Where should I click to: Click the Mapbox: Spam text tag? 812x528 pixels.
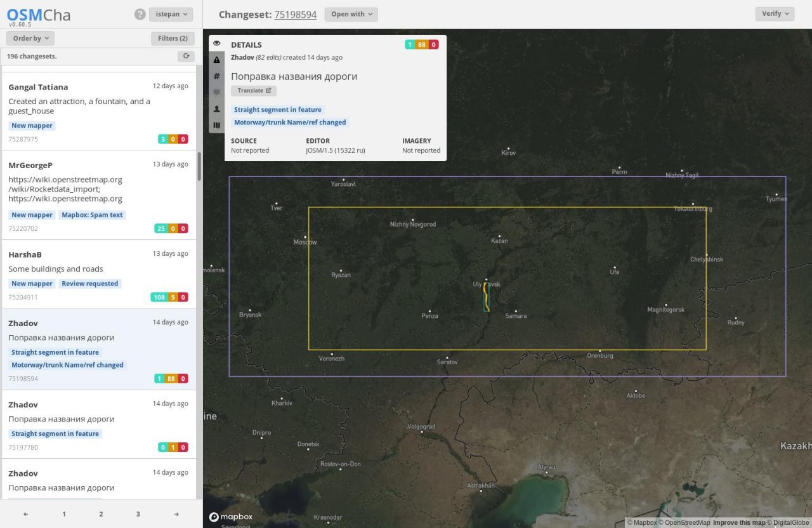pos(92,215)
